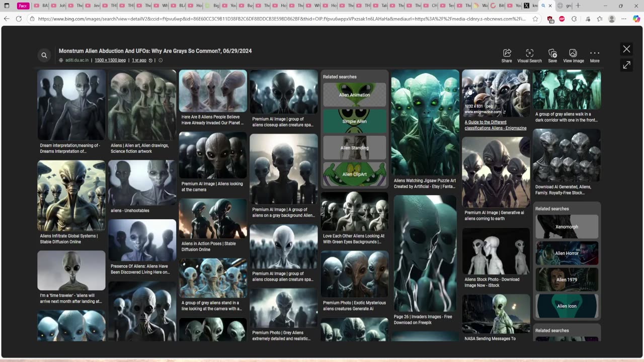
Task: Select the Alien Animation related search
Action: coord(354,95)
